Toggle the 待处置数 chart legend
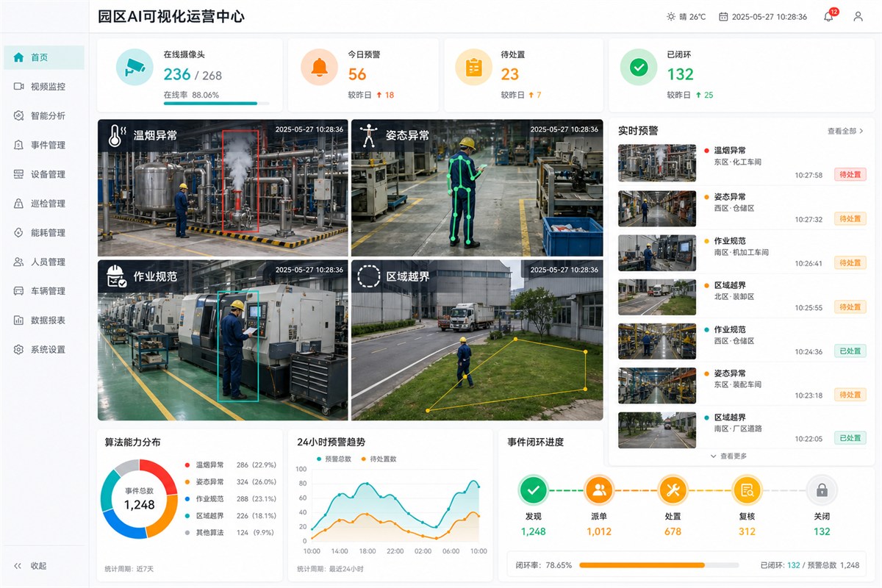Screen dimensions: 882x588 [x=379, y=459]
